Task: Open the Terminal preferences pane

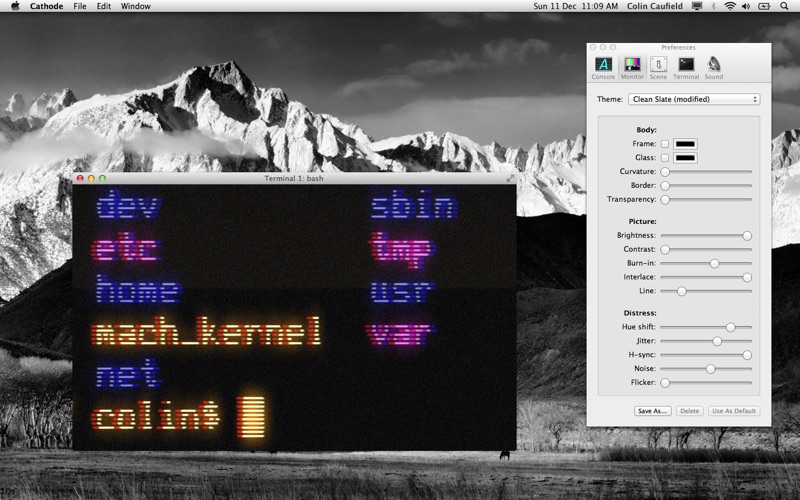Action: [686, 67]
